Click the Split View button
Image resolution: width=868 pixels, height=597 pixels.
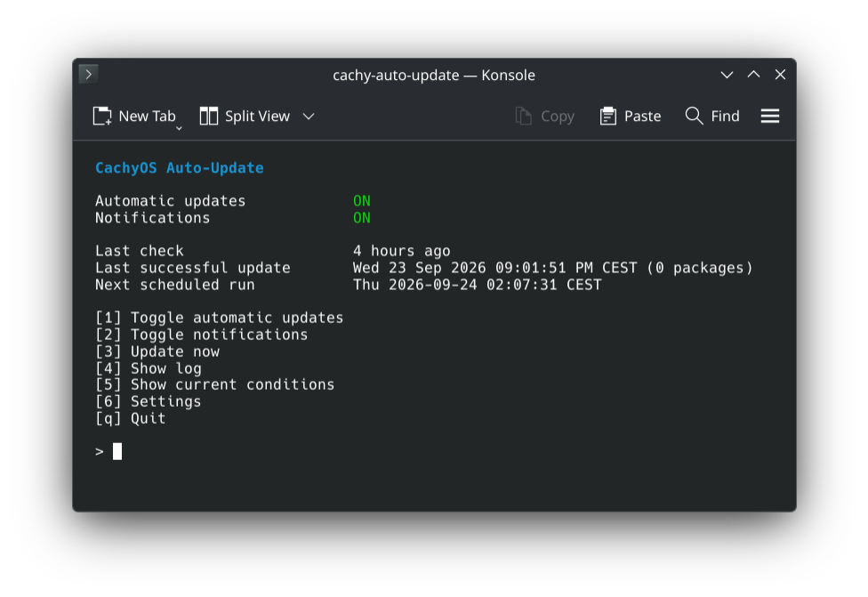point(245,117)
